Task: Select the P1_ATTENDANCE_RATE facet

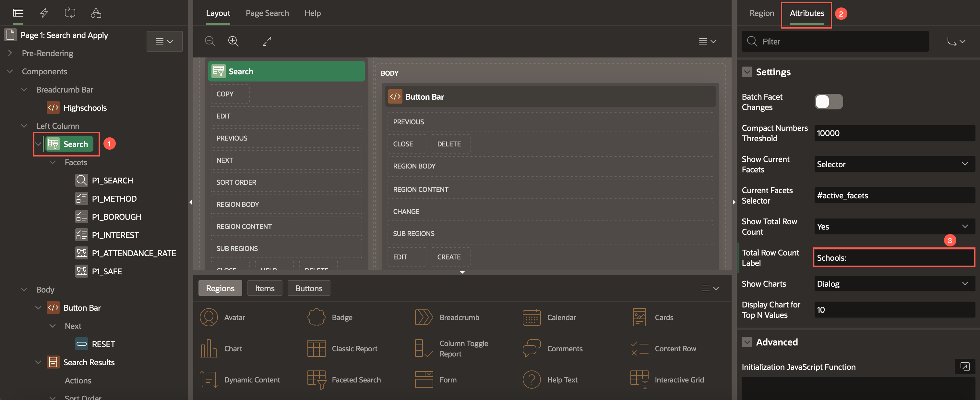Action: (134, 253)
